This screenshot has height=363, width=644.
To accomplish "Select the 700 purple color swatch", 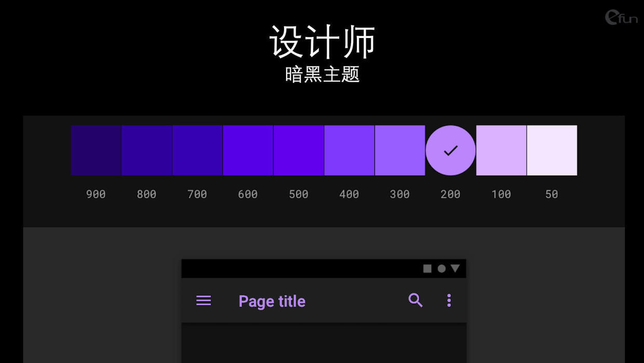I will pyautogui.click(x=197, y=150).
